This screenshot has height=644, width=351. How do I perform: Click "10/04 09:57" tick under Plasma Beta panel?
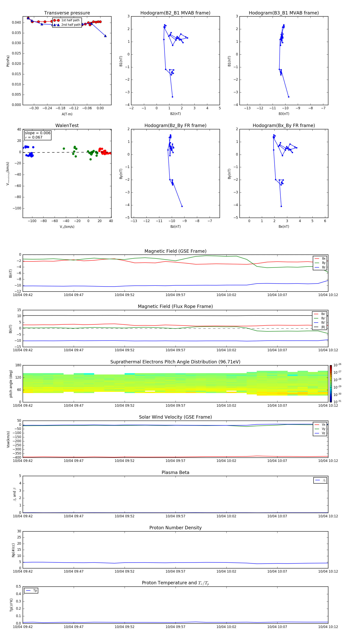(x=175, y=516)
